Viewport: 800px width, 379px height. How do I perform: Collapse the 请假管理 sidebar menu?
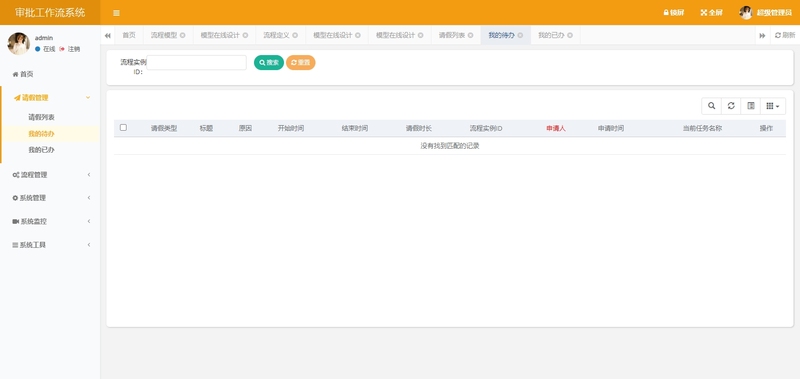coord(51,97)
